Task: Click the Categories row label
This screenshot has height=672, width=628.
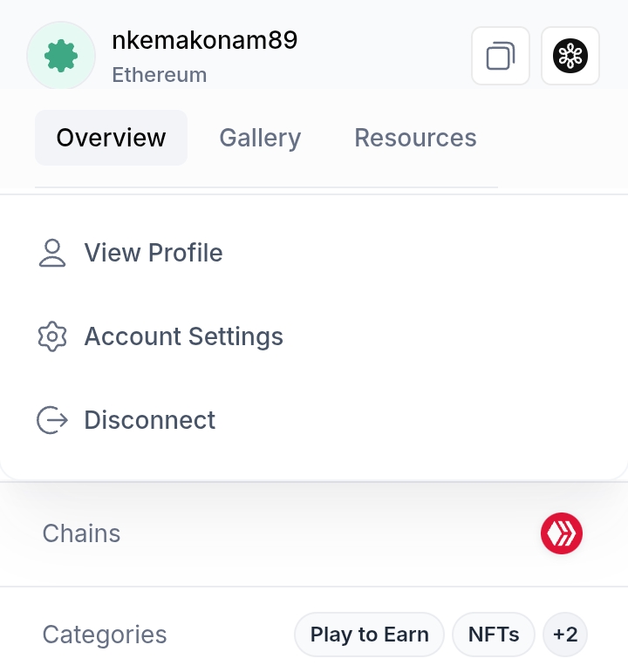Action: (x=105, y=635)
